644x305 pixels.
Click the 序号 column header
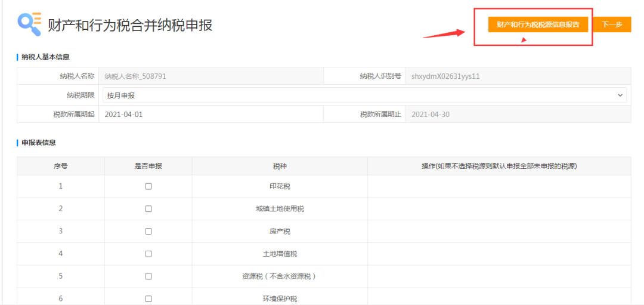tap(61, 166)
